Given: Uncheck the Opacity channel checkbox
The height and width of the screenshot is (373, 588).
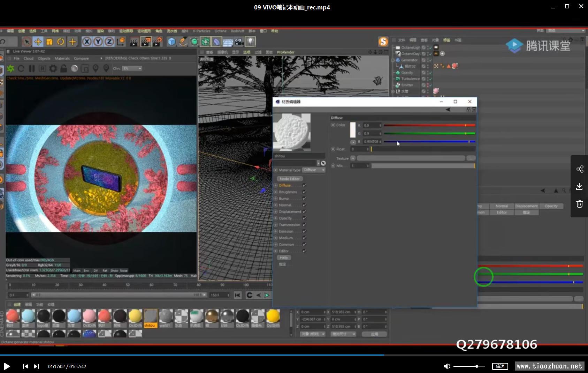Looking at the screenshot, I should (304, 218).
